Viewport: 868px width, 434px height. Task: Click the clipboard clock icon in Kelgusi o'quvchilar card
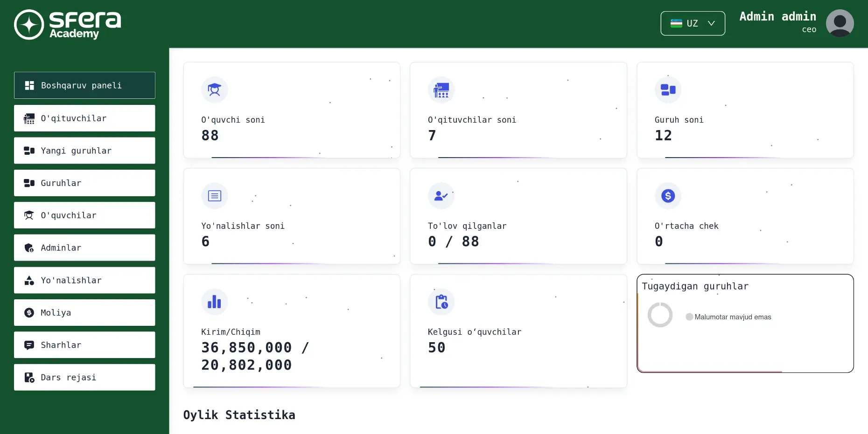pyautogui.click(x=441, y=302)
